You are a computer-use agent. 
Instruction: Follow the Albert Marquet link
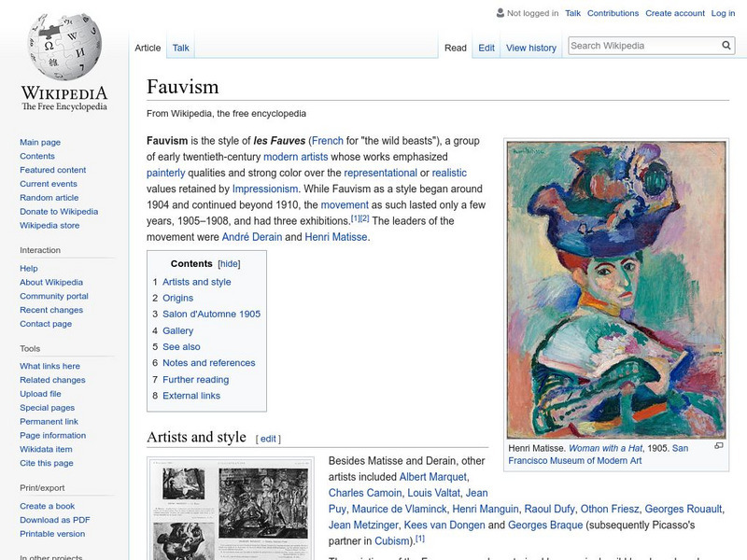[433, 477]
